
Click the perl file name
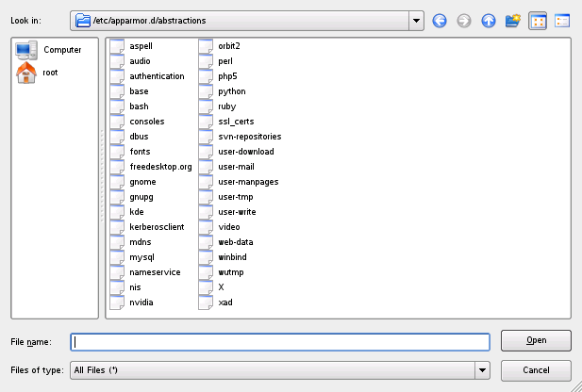pyautogui.click(x=225, y=61)
